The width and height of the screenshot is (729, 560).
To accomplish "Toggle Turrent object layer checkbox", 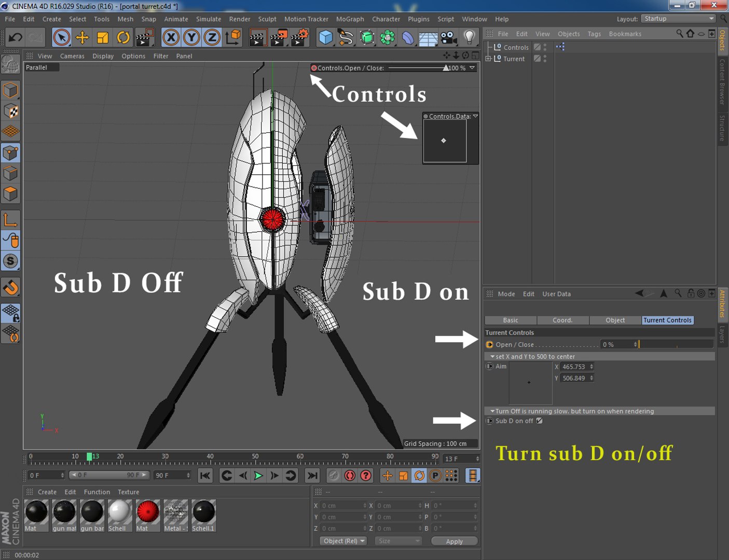I will [x=538, y=59].
